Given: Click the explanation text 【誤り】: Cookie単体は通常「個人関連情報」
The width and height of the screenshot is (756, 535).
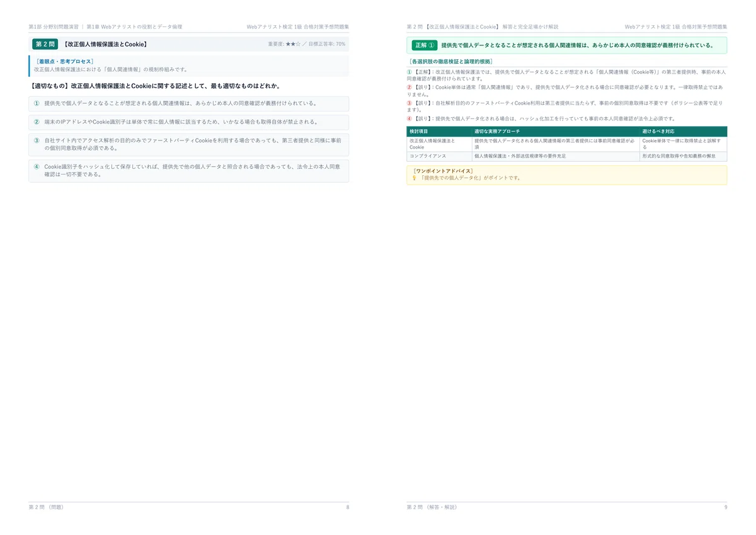Looking at the screenshot, I should pyautogui.click(x=564, y=91).
